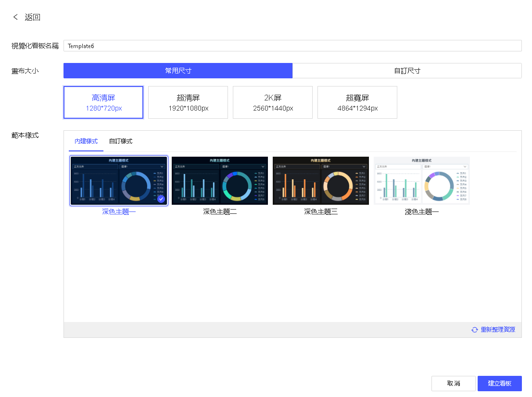Click the 深色主題二 label text
Screen dimensions: 532x397
click(x=220, y=211)
